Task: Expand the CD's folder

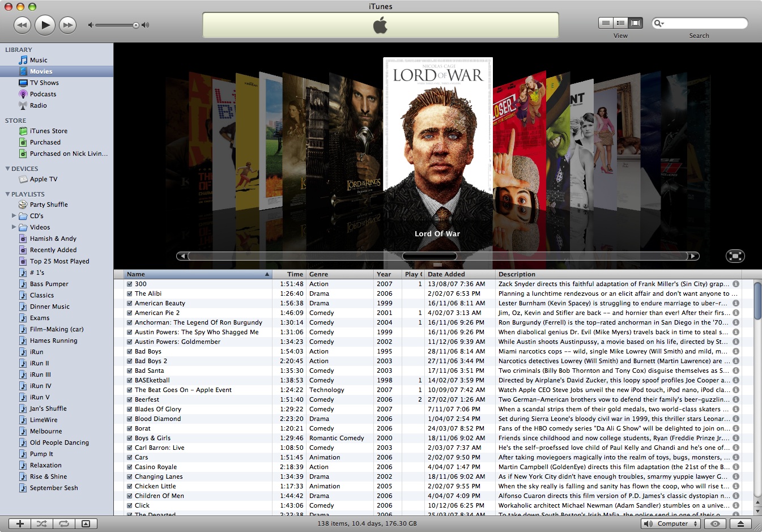Action: click(14, 216)
